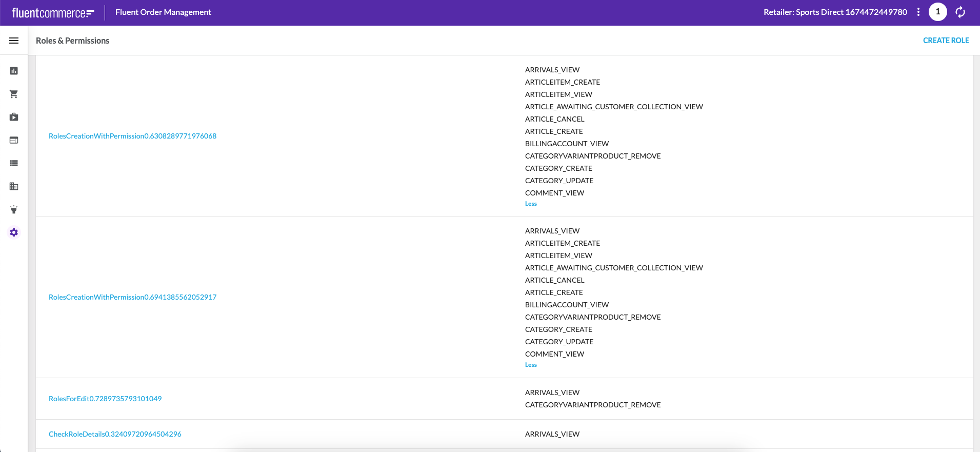
Task: Open the card-layout icon in sidebar
Action: (14, 140)
